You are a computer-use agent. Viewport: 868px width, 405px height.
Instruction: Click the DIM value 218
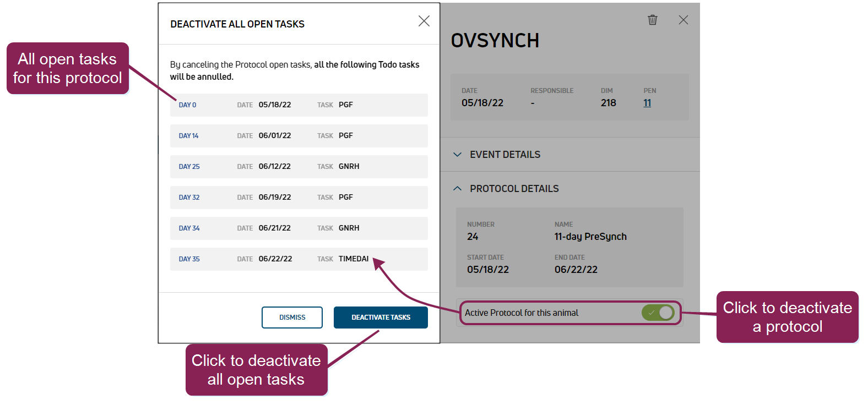(608, 103)
